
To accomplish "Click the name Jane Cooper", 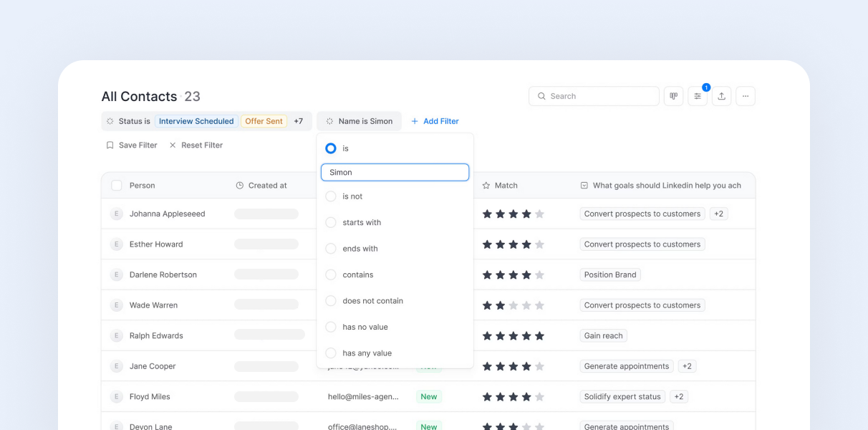I will click(x=153, y=366).
